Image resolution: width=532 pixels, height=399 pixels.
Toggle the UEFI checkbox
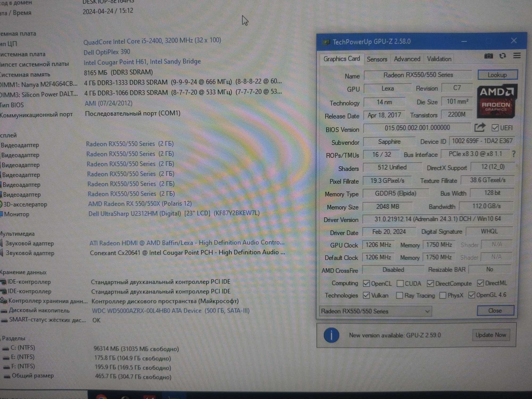(495, 128)
